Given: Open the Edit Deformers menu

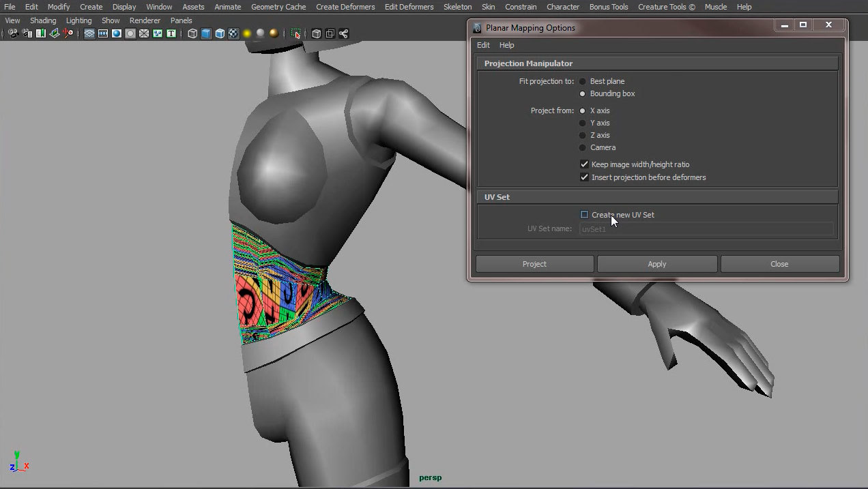Looking at the screenshot, I should pos(409,7).
